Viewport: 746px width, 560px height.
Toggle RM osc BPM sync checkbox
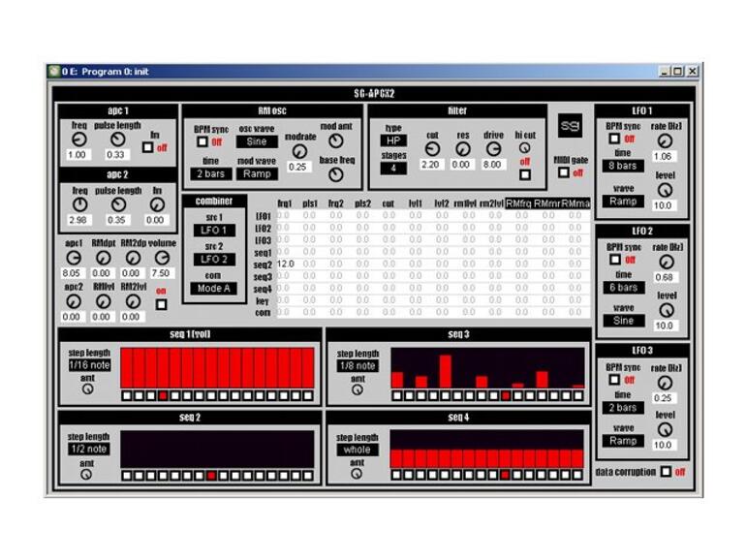pos(202,141)
